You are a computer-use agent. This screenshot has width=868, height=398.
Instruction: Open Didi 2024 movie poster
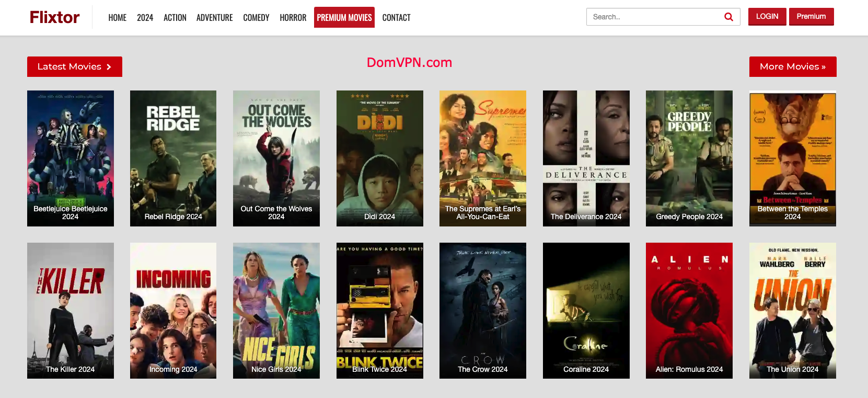click(x=380, y=158)
